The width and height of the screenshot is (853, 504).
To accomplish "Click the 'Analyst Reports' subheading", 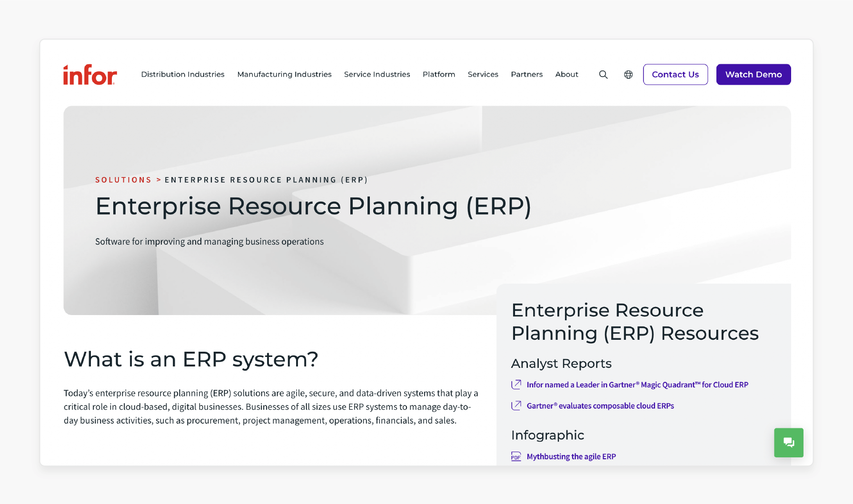I will [561, 364].
